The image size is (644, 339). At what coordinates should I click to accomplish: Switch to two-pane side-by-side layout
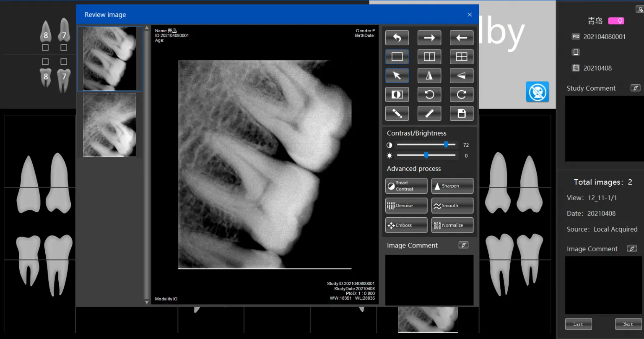click(x=429, y=57)
